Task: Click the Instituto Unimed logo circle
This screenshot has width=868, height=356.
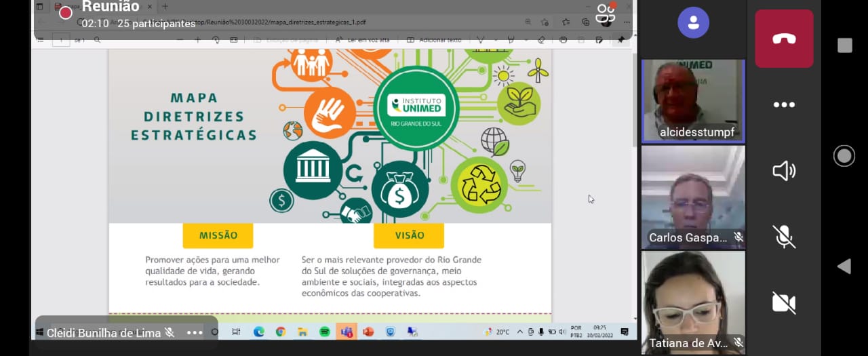Action: (416, 107)
